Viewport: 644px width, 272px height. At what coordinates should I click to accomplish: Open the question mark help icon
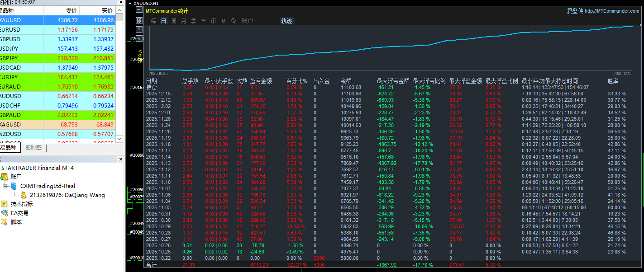click(x=139, y=29)
